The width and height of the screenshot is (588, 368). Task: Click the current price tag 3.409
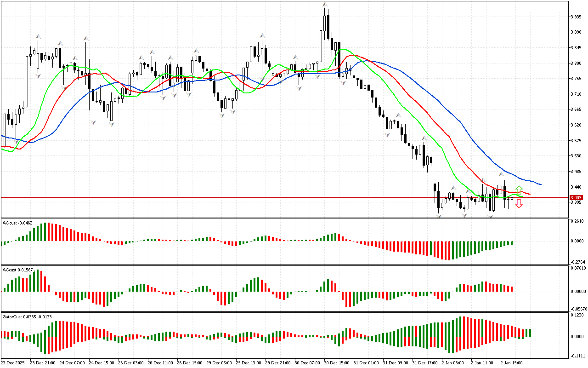(x=576, y=197)
